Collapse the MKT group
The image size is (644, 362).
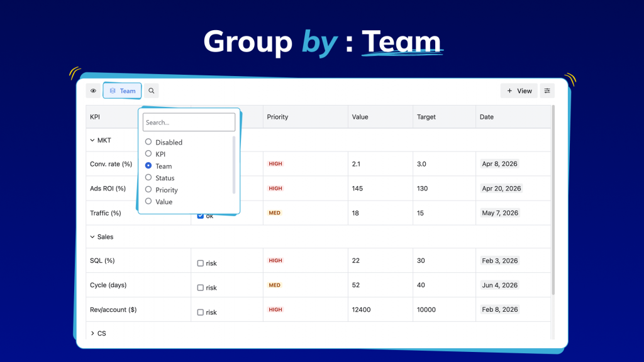(x=92, y=140)
